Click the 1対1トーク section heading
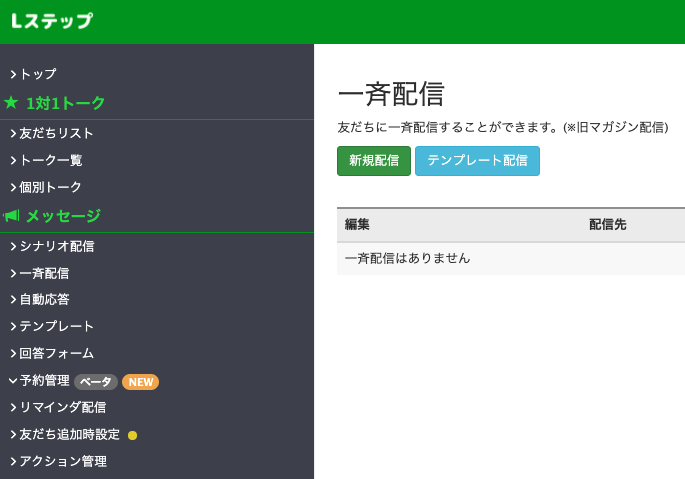Screen dimensions: 685x479 pos(66,103)
